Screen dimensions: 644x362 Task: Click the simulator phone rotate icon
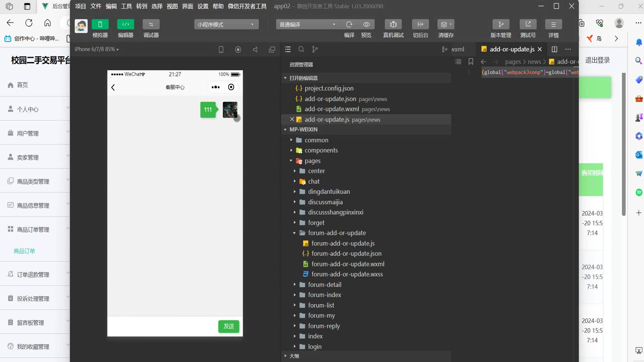click(221, 50)
